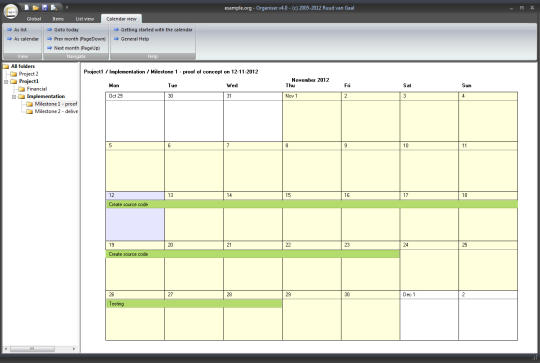The image size is (540, 363).
Task: Click the Mon column header
Action: pos(114,85)
